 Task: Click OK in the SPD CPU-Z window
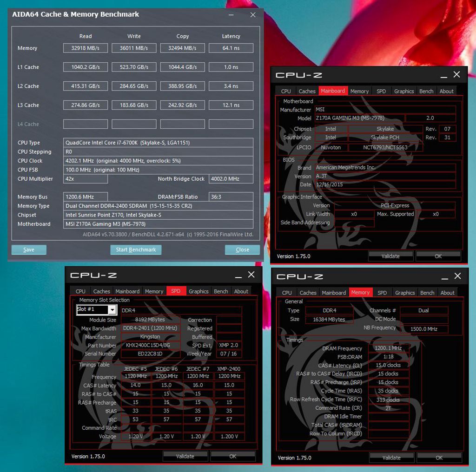point(232,456)
